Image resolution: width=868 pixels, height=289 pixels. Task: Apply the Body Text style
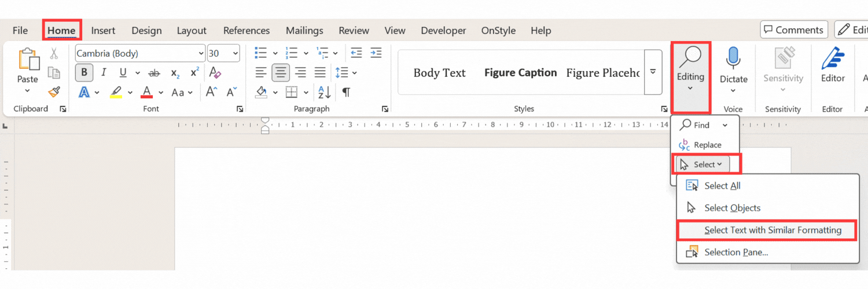click(439, 73)
